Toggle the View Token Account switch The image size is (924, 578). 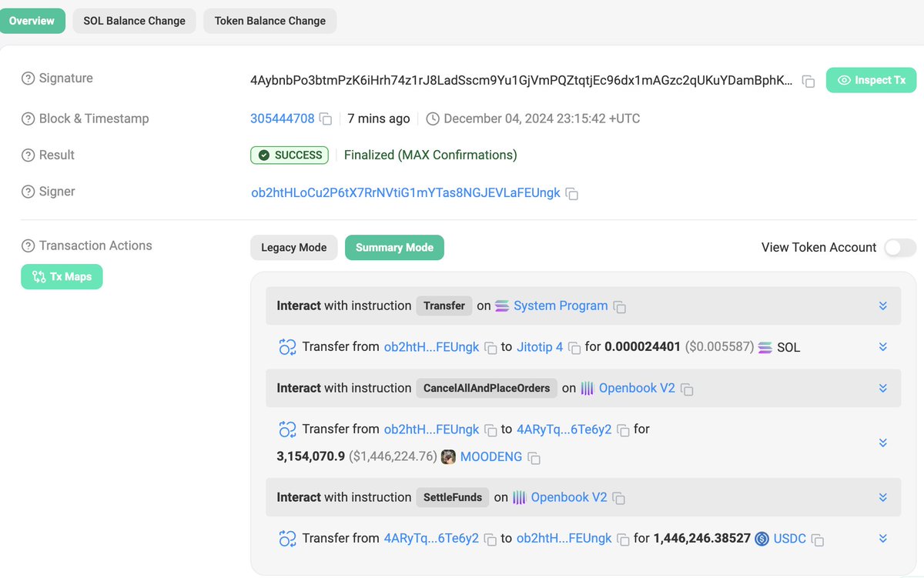coord(900,248)
